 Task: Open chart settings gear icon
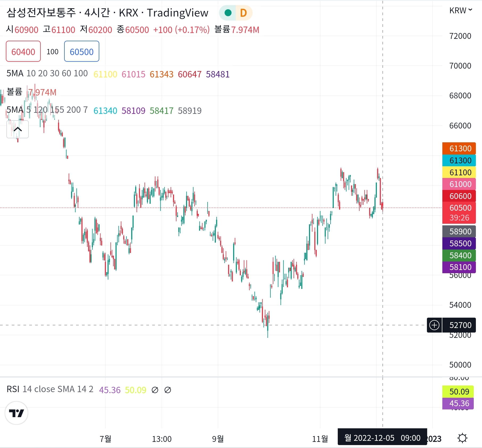tap(462, 438)
